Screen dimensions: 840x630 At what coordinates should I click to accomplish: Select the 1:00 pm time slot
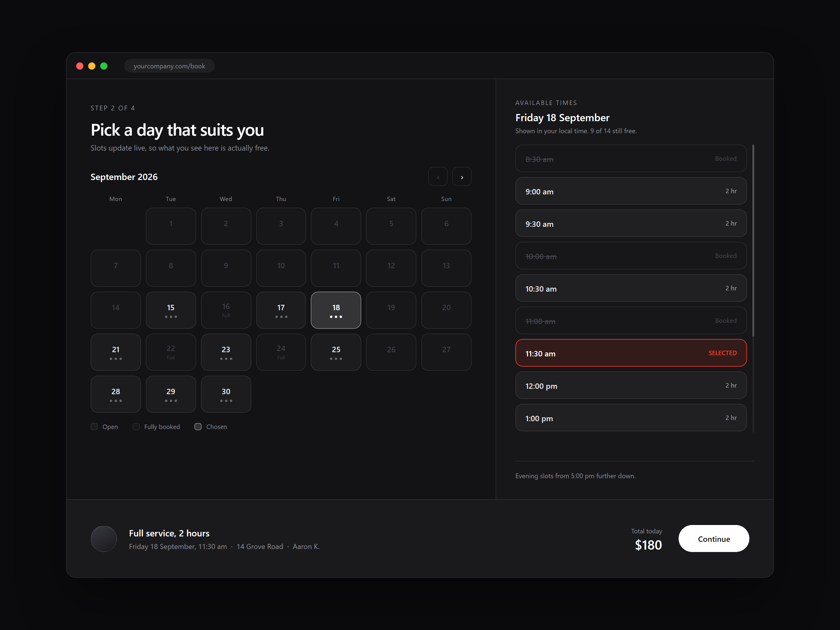point(631,418)
